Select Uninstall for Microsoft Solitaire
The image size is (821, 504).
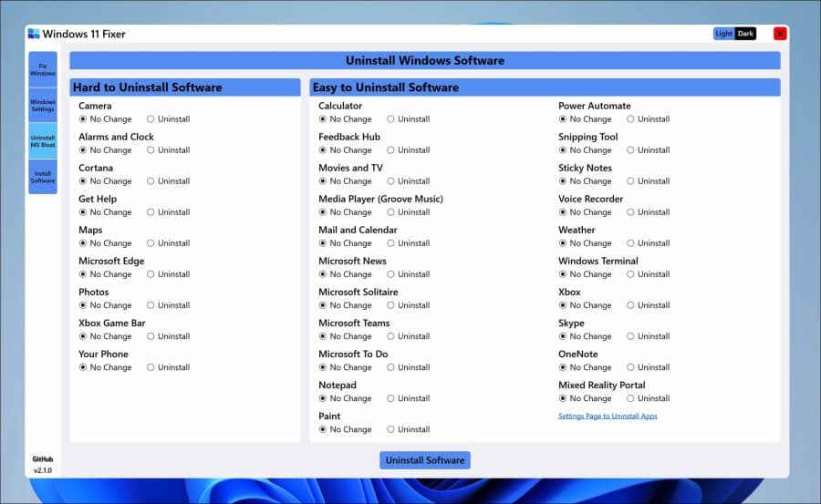(x=409, y=305)
